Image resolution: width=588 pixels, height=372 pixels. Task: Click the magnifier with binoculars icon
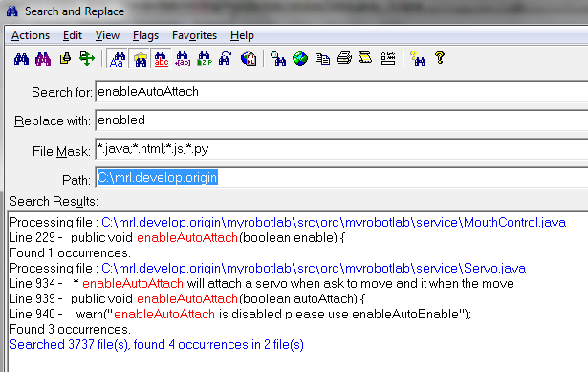[278, 58]
